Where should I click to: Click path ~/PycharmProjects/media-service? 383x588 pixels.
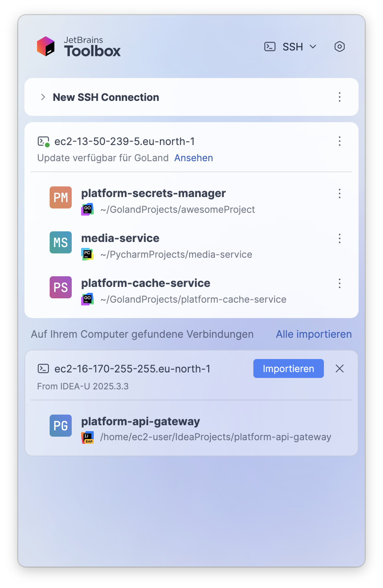[x=176, y=255]
